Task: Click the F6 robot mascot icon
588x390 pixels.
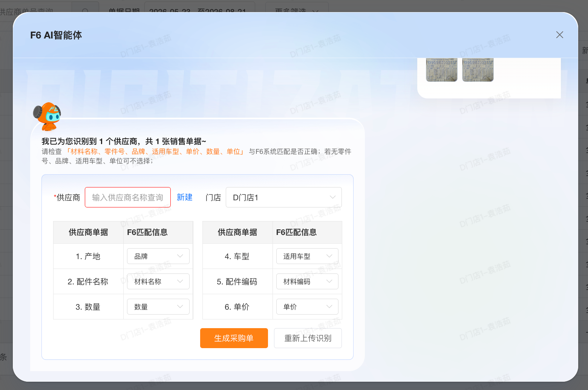Action: pos(47,116)
